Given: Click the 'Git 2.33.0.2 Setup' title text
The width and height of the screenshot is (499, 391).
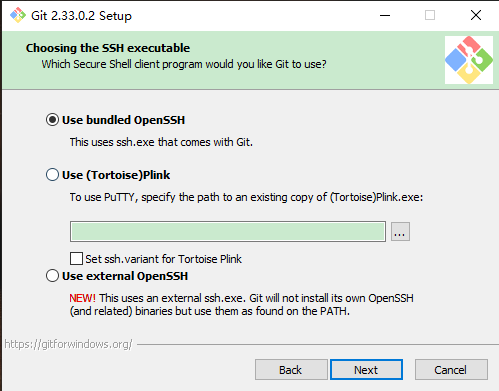Looking at the screenshot, I should [81, 16].
